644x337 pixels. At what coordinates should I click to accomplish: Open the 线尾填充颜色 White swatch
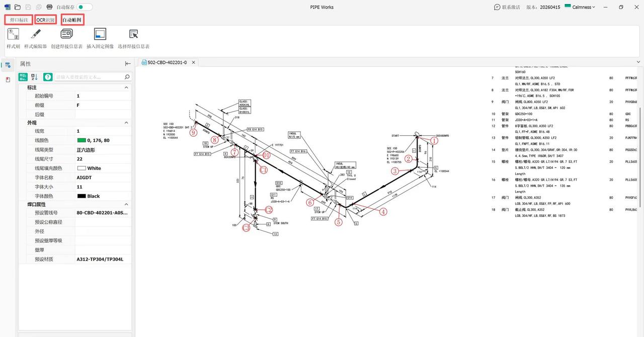click(82, 168)
